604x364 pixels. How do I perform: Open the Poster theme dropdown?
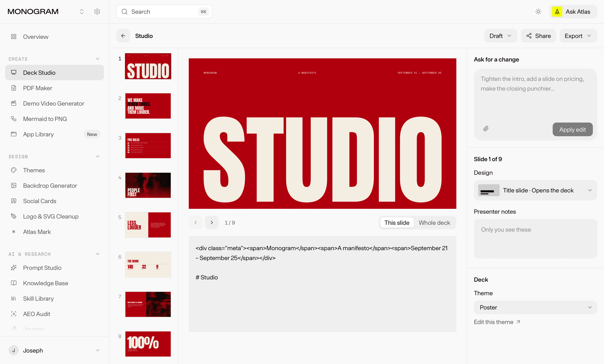pyautogui.click(x=535, y=307)
